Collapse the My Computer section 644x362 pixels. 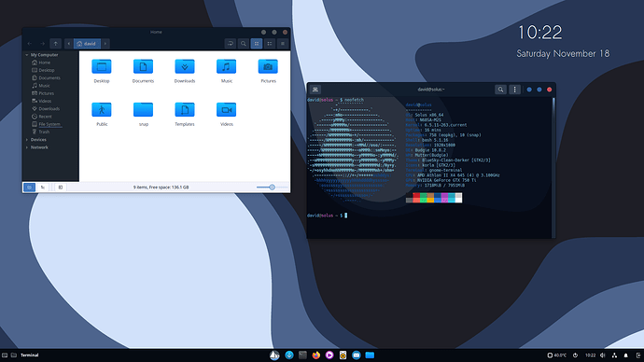pos(27,55)
